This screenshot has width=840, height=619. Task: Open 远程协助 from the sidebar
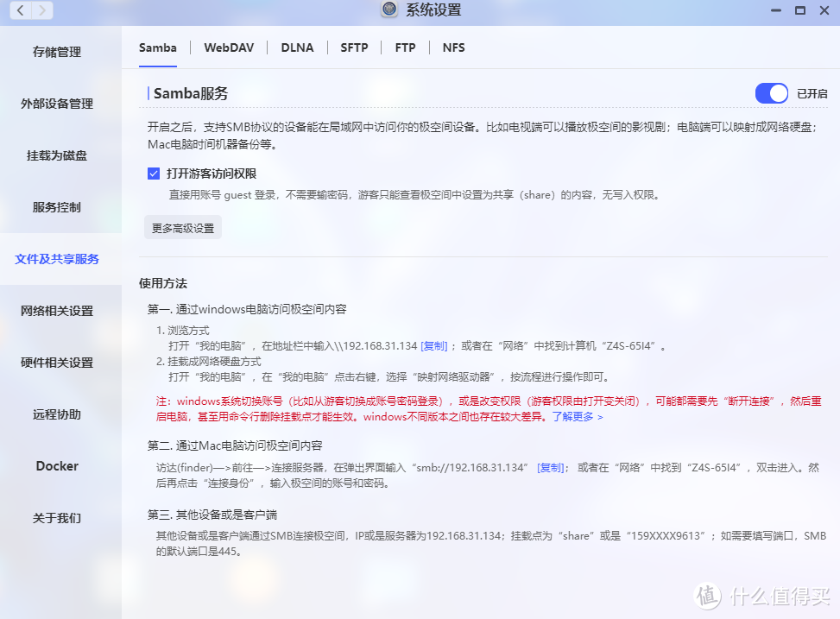click(x=56, y=414)
